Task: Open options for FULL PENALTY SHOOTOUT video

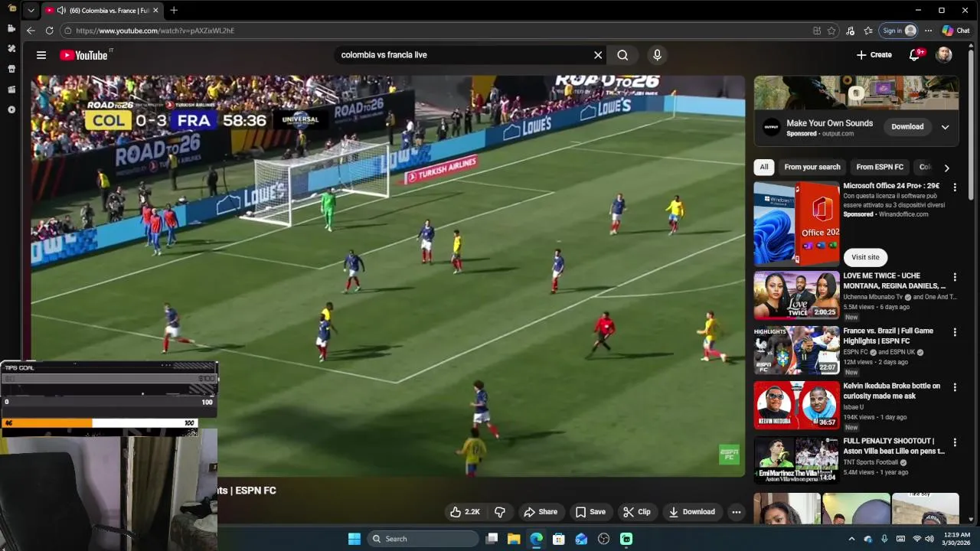Action: (954, 442)
